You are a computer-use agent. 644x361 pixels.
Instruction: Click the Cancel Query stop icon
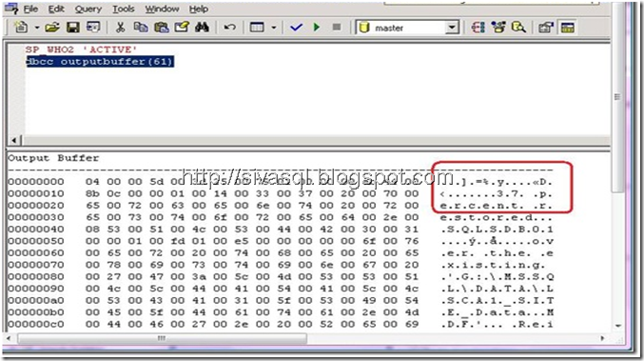click(337, 28)
